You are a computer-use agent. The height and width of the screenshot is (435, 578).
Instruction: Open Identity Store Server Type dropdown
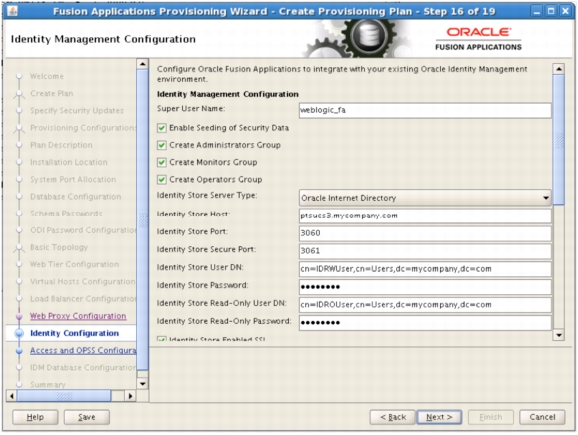425,198
